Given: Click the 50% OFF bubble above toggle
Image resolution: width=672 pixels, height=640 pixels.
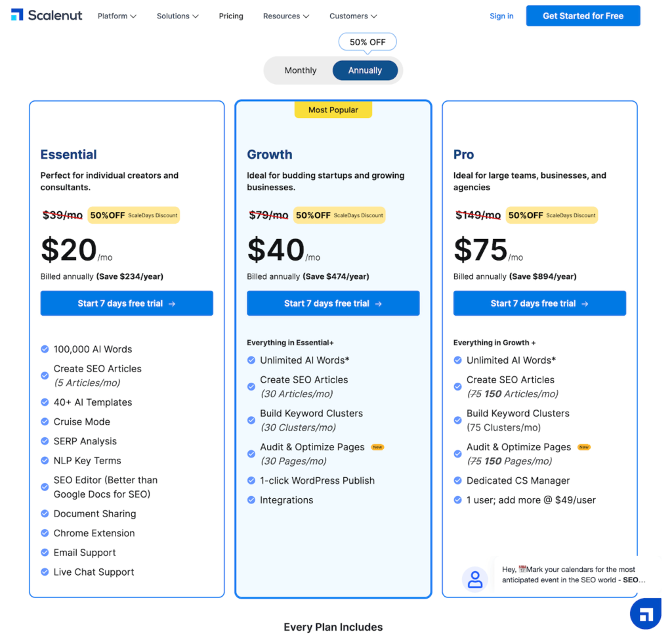Looking at the screenshot, I should 367,42.
